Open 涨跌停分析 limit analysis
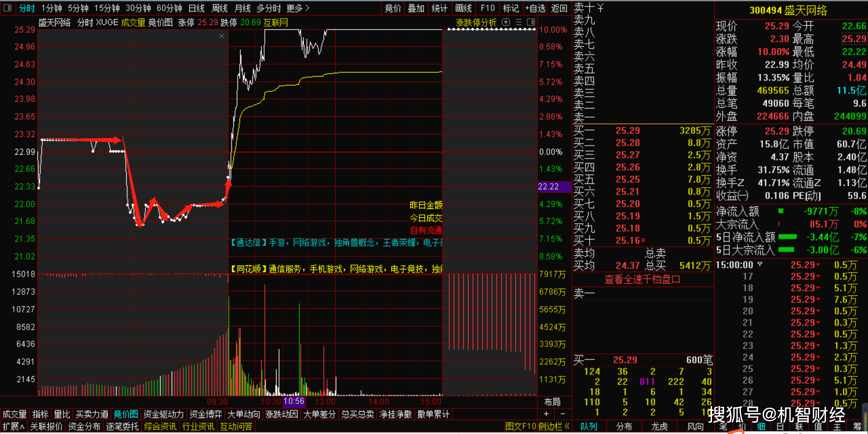The image size is (868, 434). pos(476,23)
